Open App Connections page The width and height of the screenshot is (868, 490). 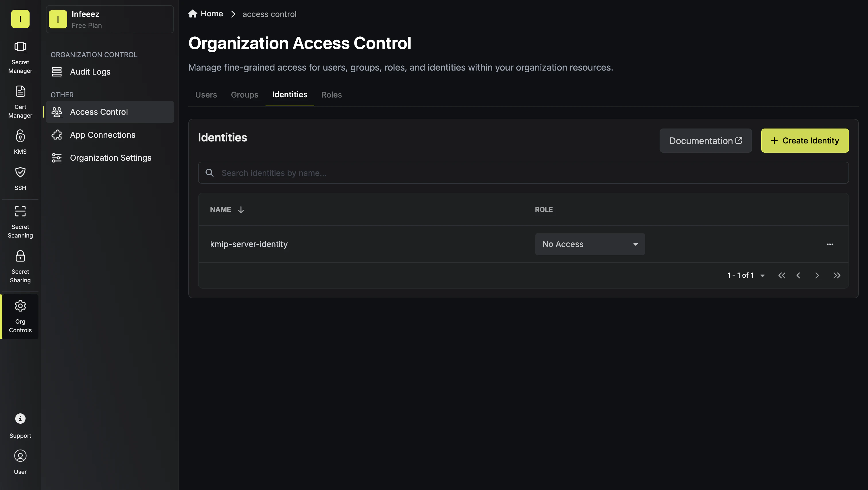pos(110,135)
